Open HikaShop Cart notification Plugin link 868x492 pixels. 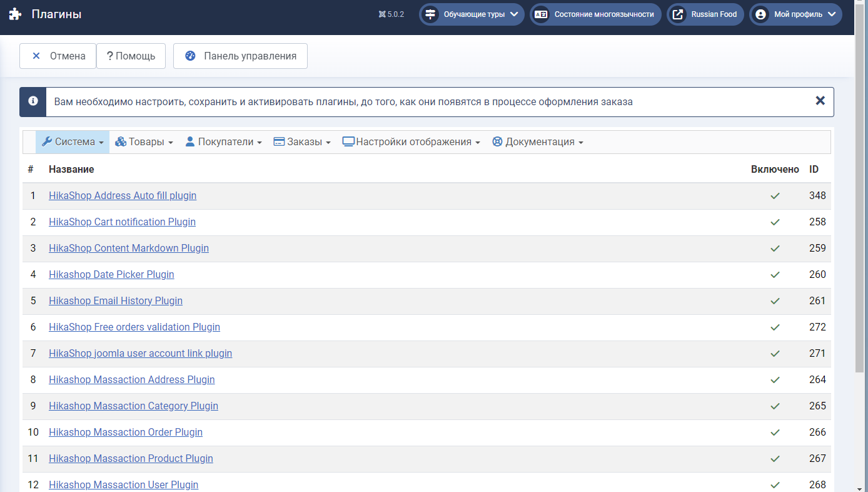(x=122, y=222)
